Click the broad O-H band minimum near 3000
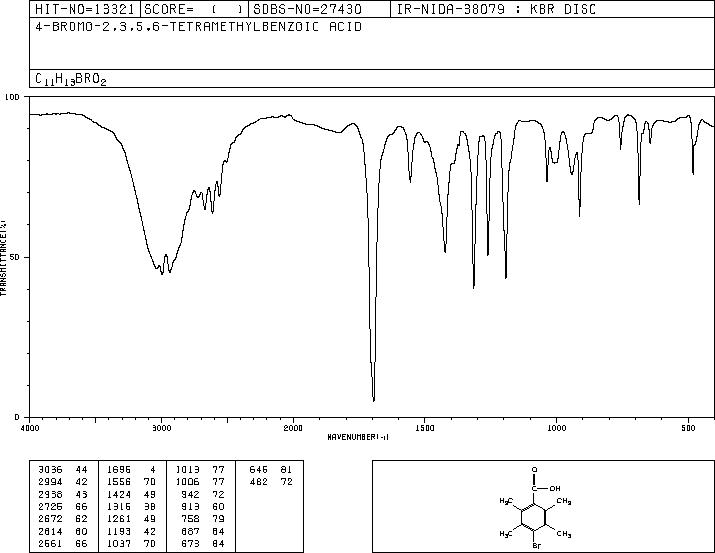This screenshot has width=715, height=553. 162,272
